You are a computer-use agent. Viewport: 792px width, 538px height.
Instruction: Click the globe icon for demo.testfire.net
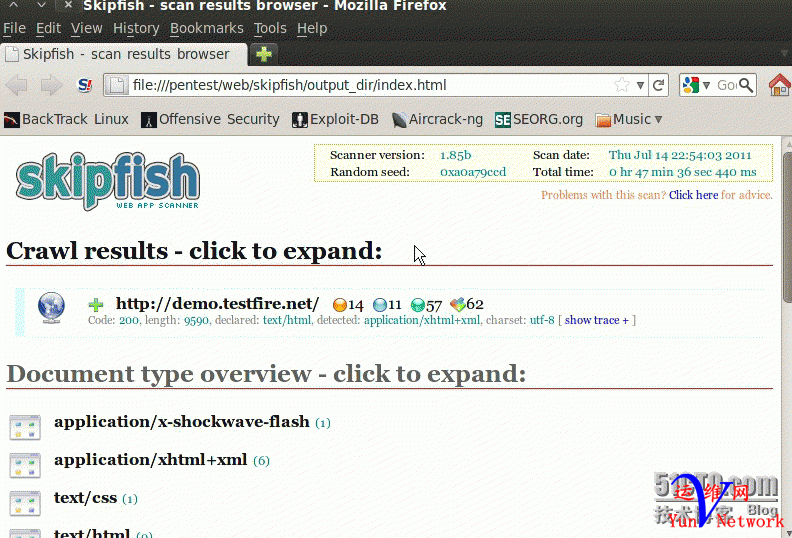[x=51, y=308]
